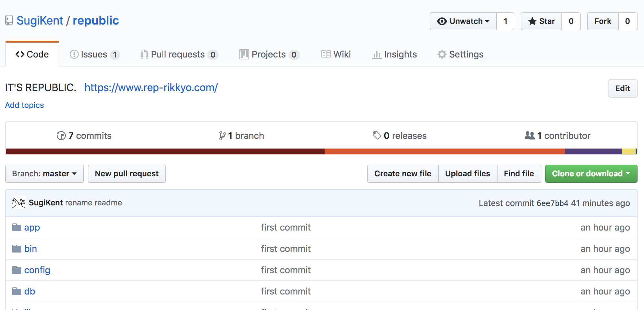644x310 pixels.
Task: Click the config folder icon
Action: (17, 270)
